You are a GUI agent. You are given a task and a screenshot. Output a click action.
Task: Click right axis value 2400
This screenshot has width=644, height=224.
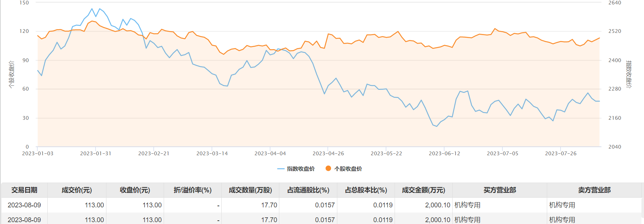click(x=615, y=60)
